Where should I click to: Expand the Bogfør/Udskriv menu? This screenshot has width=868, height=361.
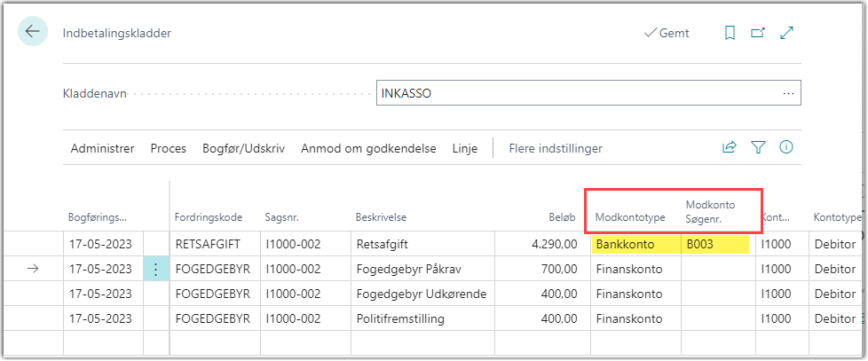point(243,148)
